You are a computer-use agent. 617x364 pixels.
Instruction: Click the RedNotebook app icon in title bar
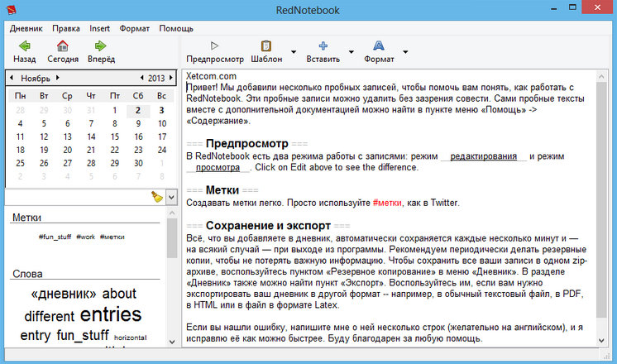click(x=12, y=9)
